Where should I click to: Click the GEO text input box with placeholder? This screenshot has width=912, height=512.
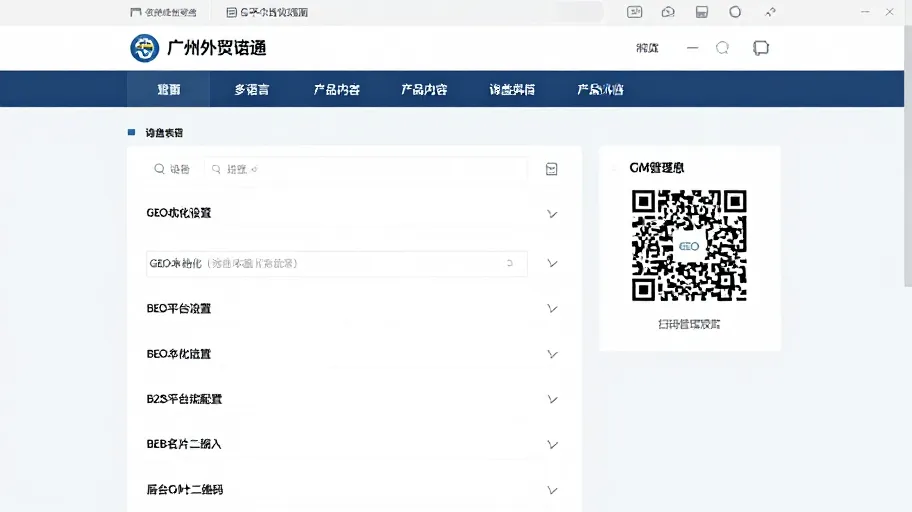[337, 264]
